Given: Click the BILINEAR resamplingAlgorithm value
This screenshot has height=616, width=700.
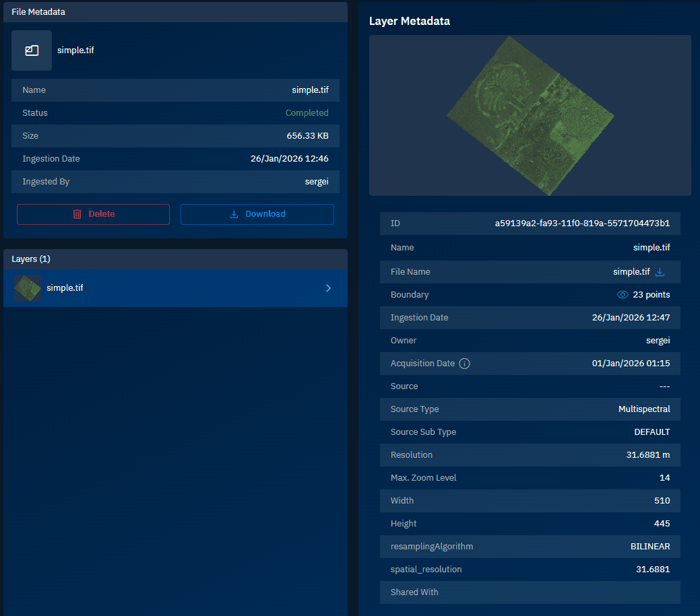Looking at the screenshot, I should click(645, 547).
